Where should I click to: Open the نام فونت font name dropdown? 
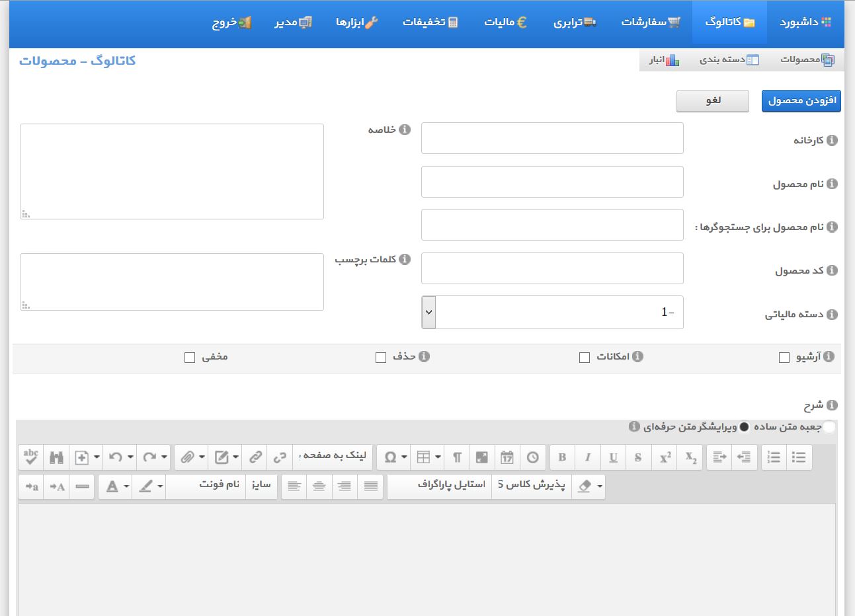(x=206, y=486)
